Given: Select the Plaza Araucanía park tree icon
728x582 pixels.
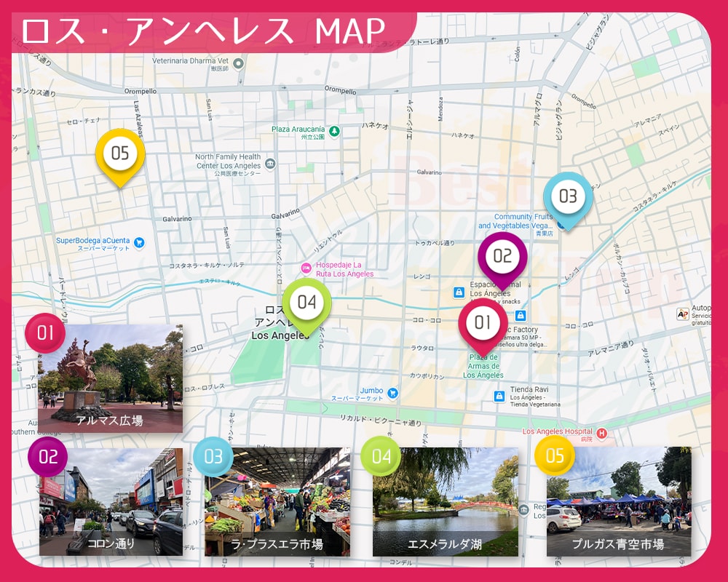Looking at the screenshot, I should coord(334,131).
